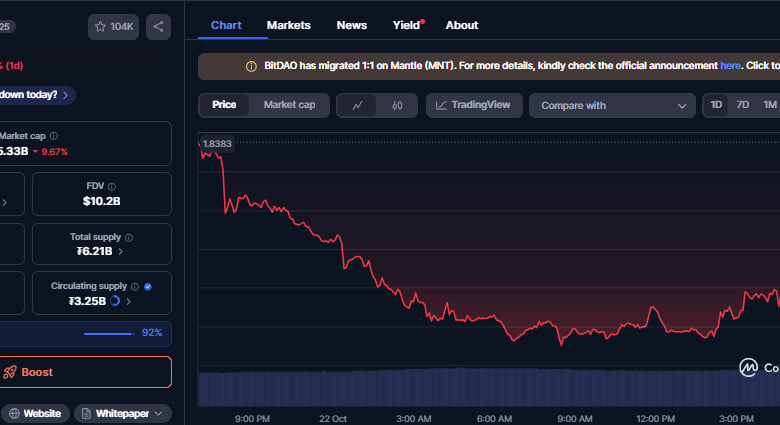
Task: Switch chart to Price view
Action: point(224,105)
